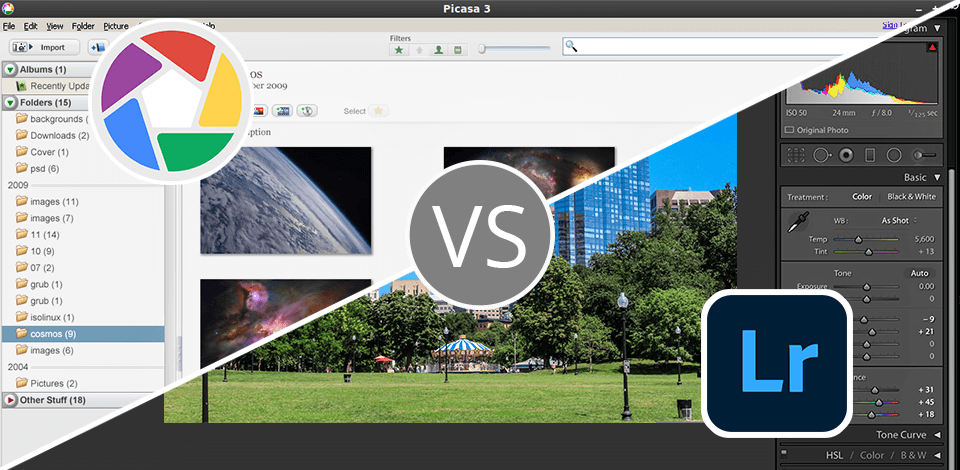Switch to the HSL tab
960x470 pixels.
click(834, 455)
